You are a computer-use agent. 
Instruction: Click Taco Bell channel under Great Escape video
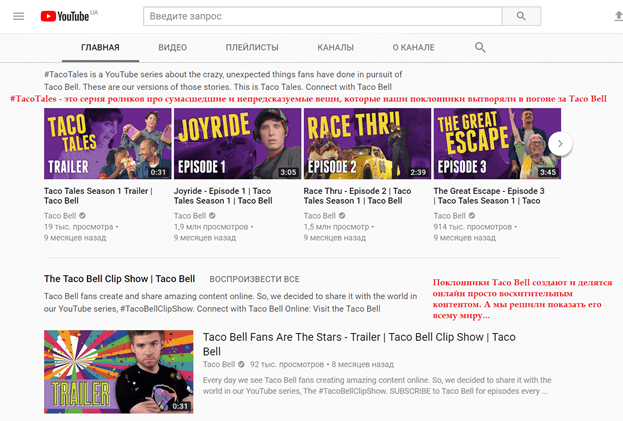[x=449, y=216]
